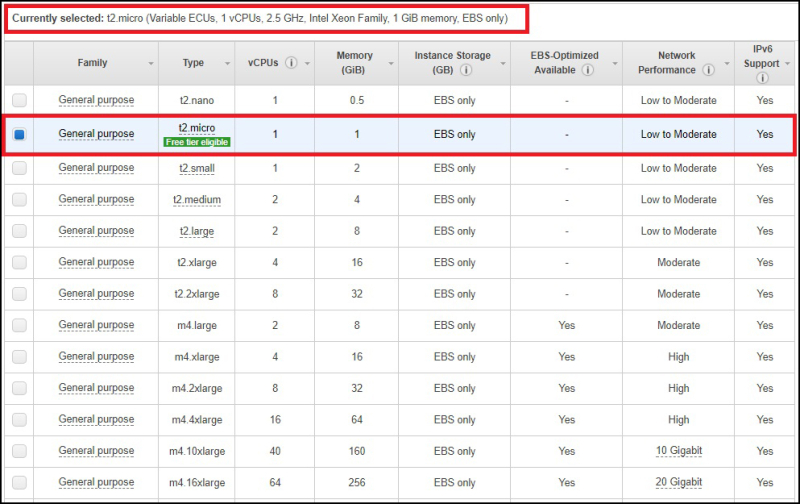Select the t2.small instance checkbox
This screenshot has width=800, height=504.
click(x=19, y=168)
